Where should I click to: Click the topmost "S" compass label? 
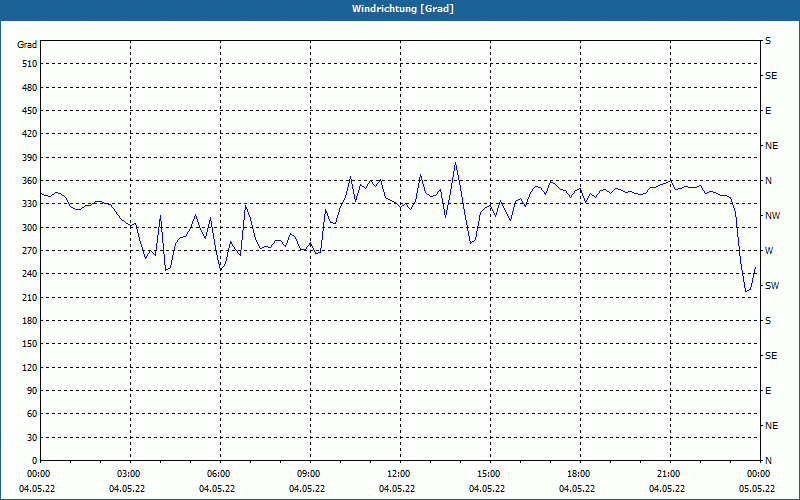[x=768, y=41]
